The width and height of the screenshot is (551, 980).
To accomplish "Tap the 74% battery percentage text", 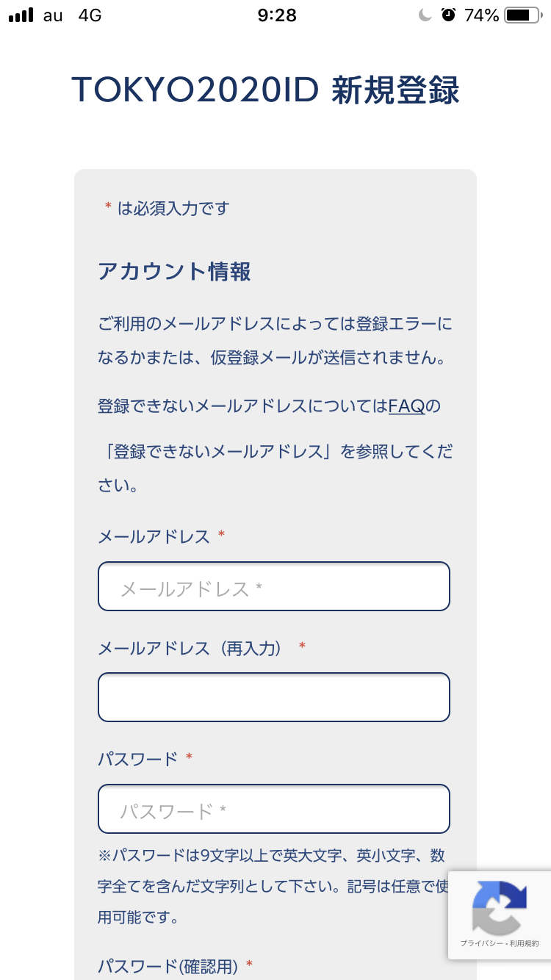I will [x=481, y=15].
